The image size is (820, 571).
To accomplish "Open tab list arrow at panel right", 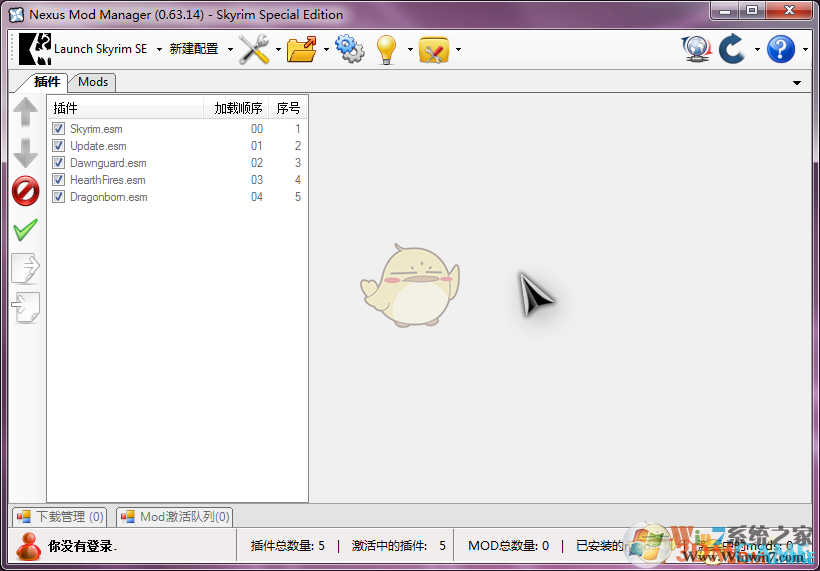I will (x=797, y=83).
